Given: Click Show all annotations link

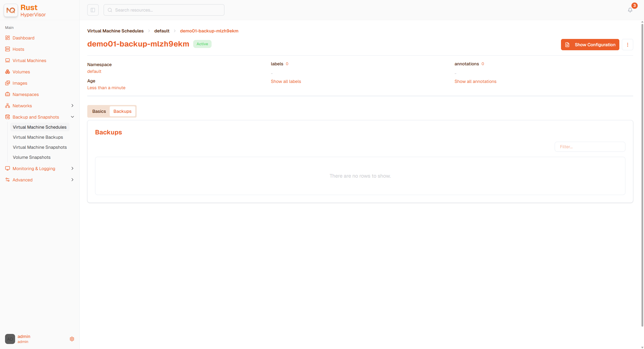Looking at the screenshot, I should tap(475, 81).
